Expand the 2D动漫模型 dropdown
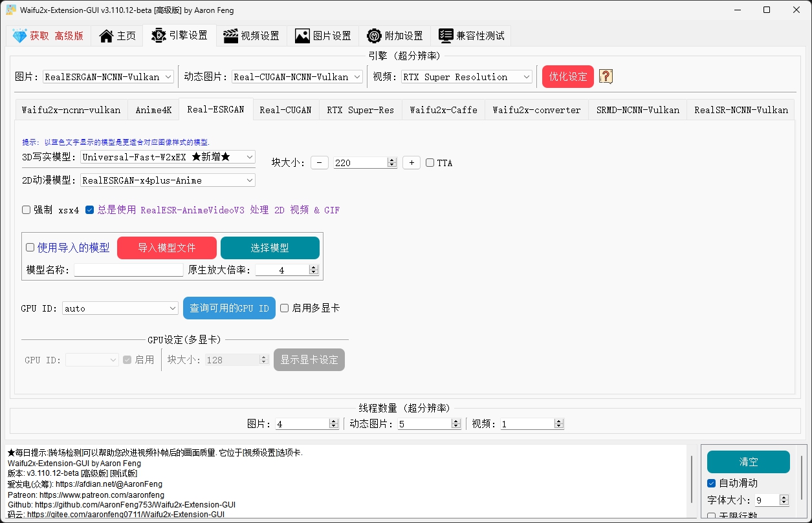This screenshot has height=523, width=812. (168, 180)
